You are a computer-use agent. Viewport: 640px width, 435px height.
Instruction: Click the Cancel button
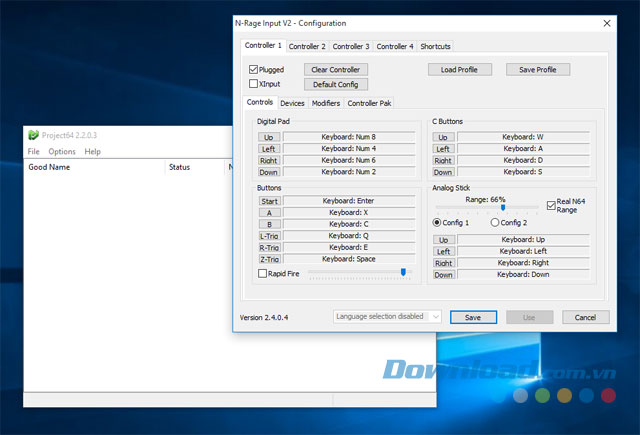pos(585,317)
